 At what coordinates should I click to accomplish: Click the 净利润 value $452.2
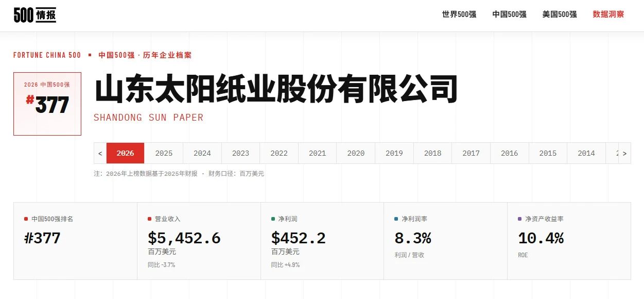point(299,238)
